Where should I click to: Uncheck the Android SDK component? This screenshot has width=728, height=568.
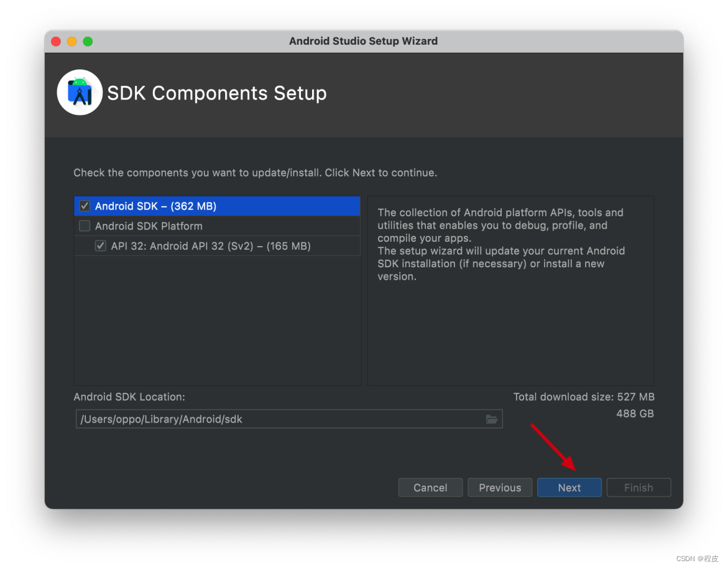pos(84,206)
